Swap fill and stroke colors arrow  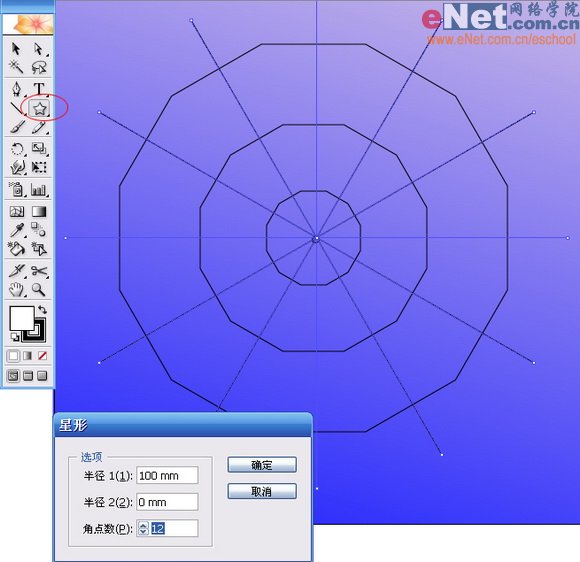tap(43, 309)
